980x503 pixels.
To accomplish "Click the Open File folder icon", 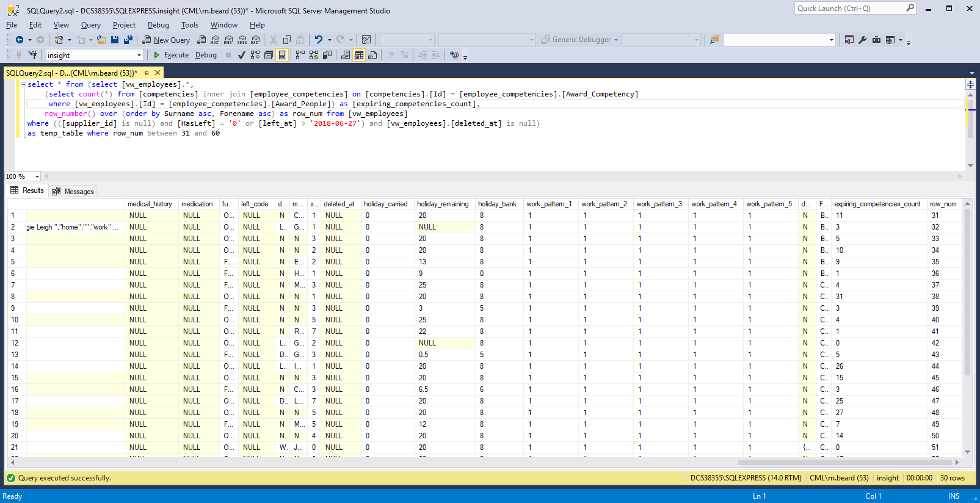I will (101, 40).
